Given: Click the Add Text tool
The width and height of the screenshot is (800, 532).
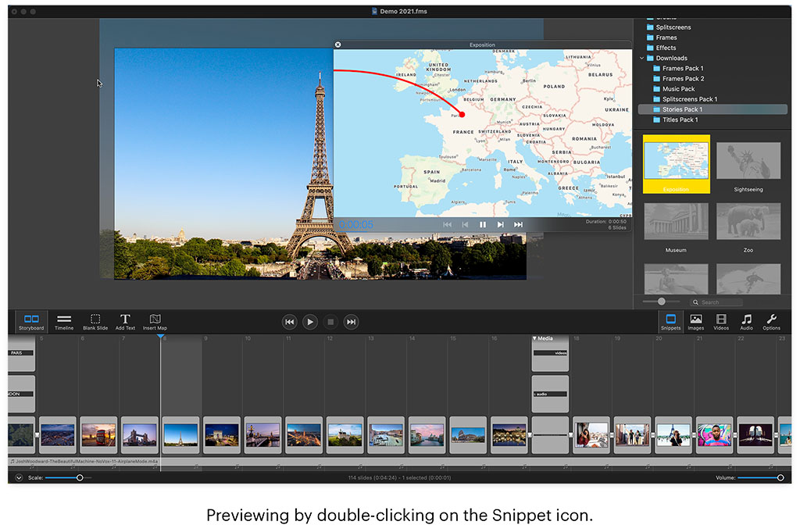Looking at the screenshot, I should (125, 322).
